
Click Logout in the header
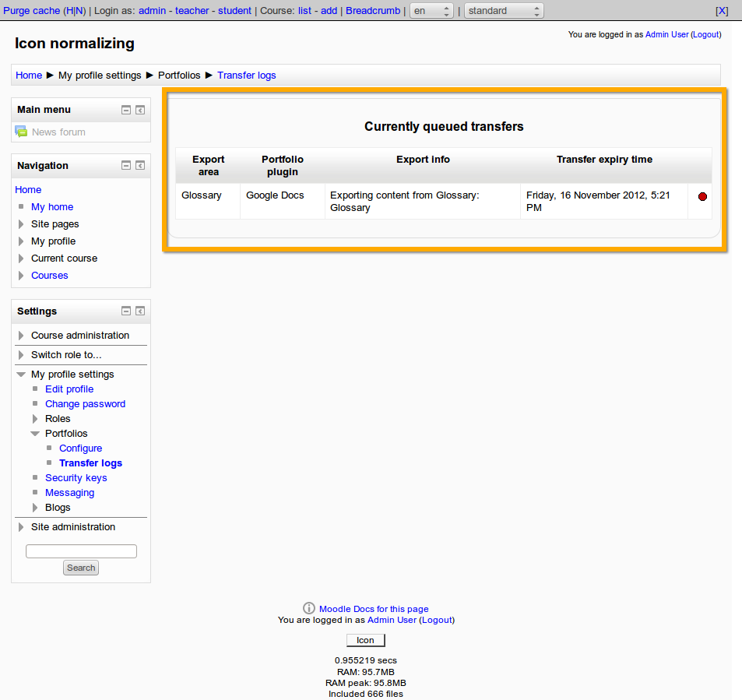click(706, 34)
